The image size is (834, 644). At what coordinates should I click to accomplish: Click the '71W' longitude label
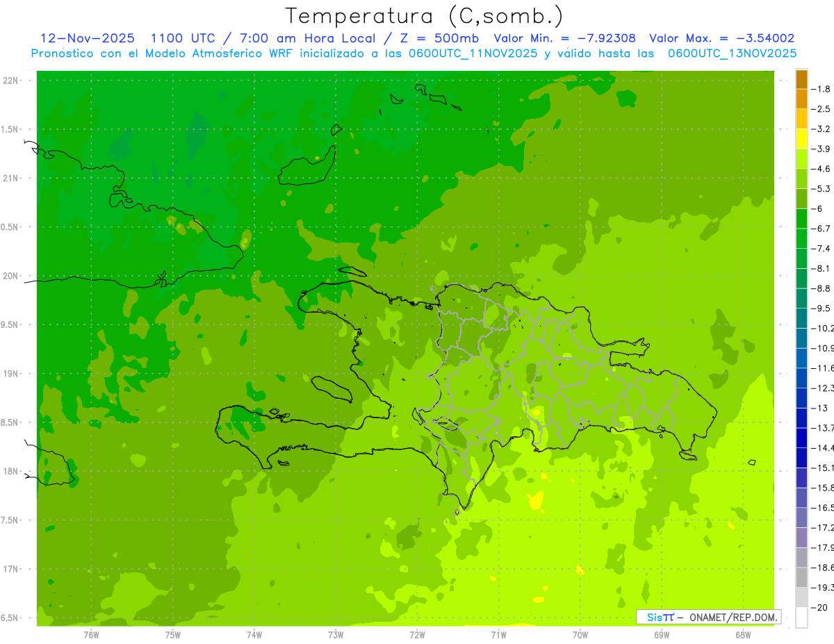tap(498, 635)
